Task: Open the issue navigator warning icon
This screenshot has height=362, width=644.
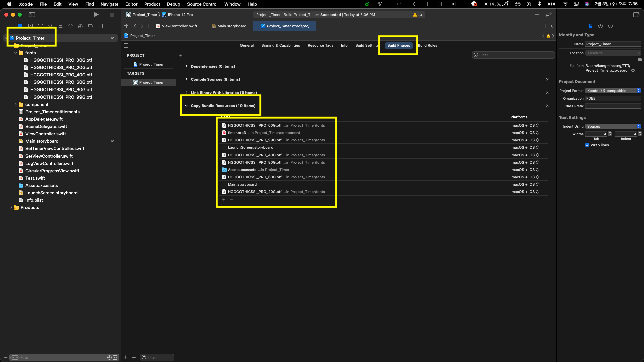Action: (60, 26)
